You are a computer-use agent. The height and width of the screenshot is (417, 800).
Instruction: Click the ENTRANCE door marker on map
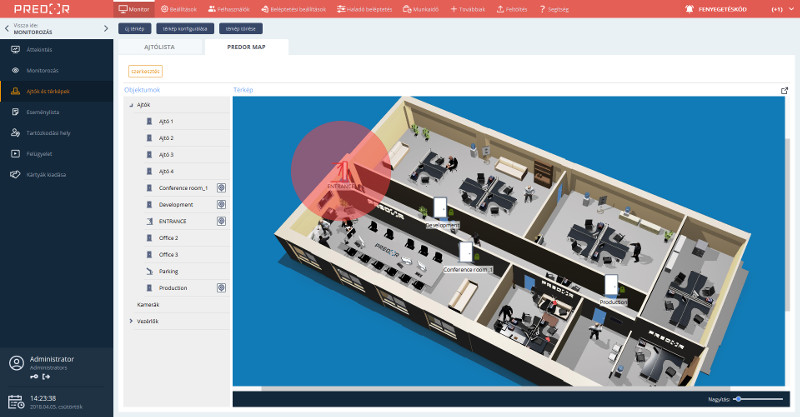(343, 172)
